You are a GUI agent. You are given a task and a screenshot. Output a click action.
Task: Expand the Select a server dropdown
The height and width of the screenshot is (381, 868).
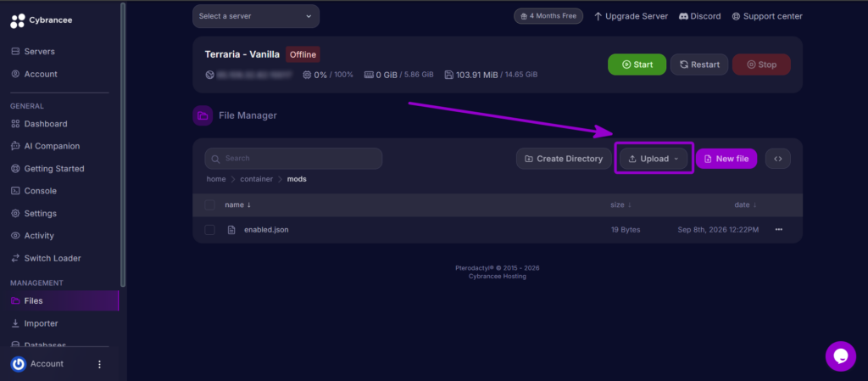tap(256, 16)
